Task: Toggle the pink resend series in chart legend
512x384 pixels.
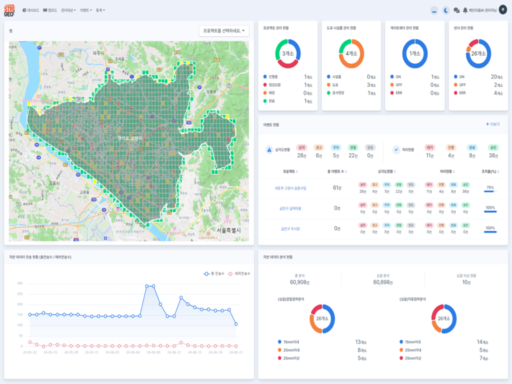Action: (239, 274)
